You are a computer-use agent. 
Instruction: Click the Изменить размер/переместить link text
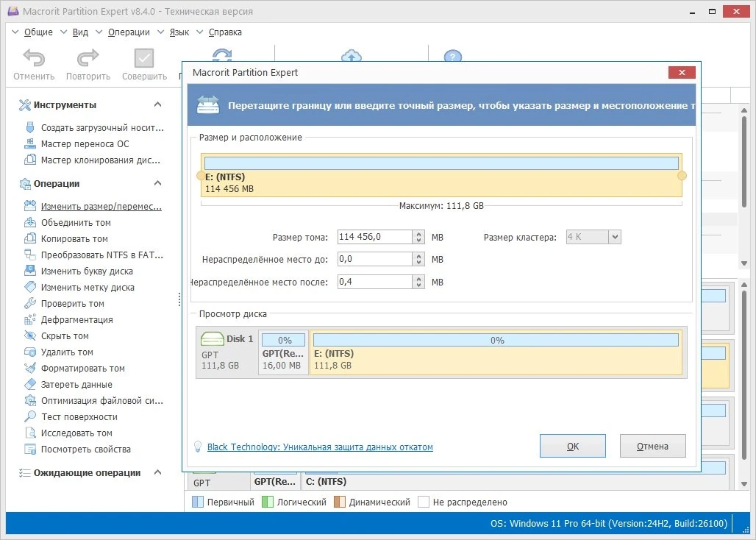coord(101,206)
